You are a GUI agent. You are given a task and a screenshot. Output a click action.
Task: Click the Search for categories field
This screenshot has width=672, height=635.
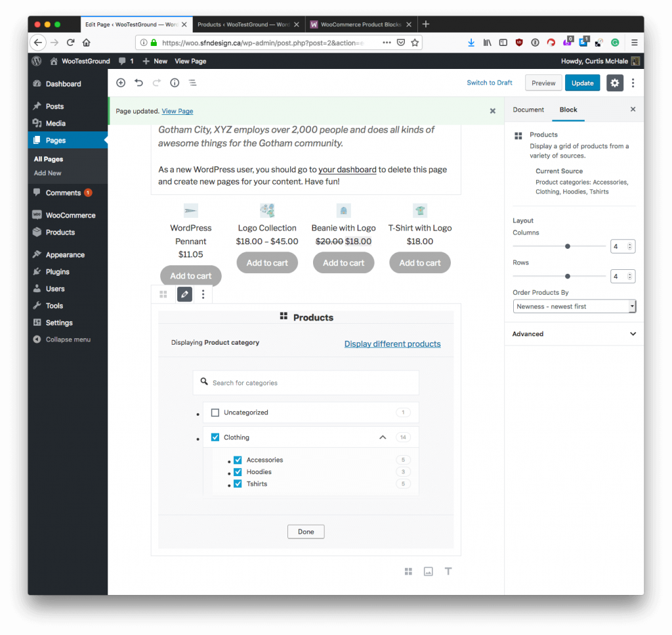pyautogui.click(x=306, y=383)
